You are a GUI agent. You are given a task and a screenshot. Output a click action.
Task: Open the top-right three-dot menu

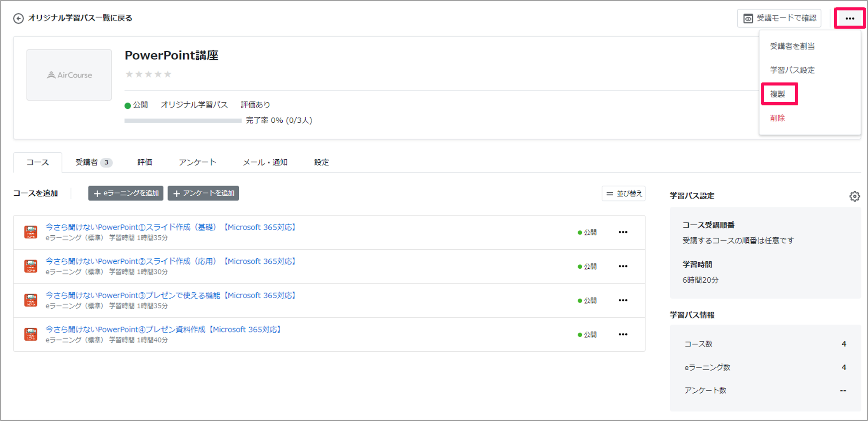click(x=850, y=18)
